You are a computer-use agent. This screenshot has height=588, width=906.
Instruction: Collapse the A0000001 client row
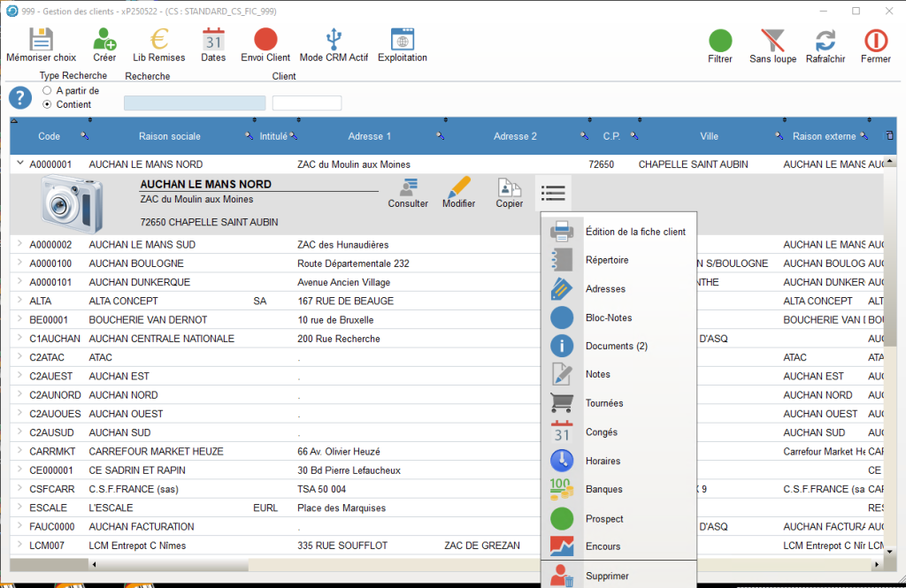(x=19, y=164)
